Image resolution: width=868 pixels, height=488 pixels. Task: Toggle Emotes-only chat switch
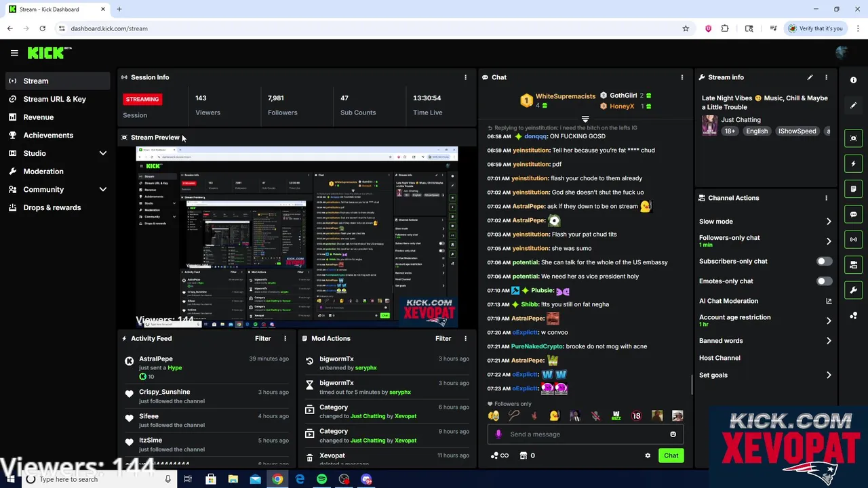tap(824, 281)
